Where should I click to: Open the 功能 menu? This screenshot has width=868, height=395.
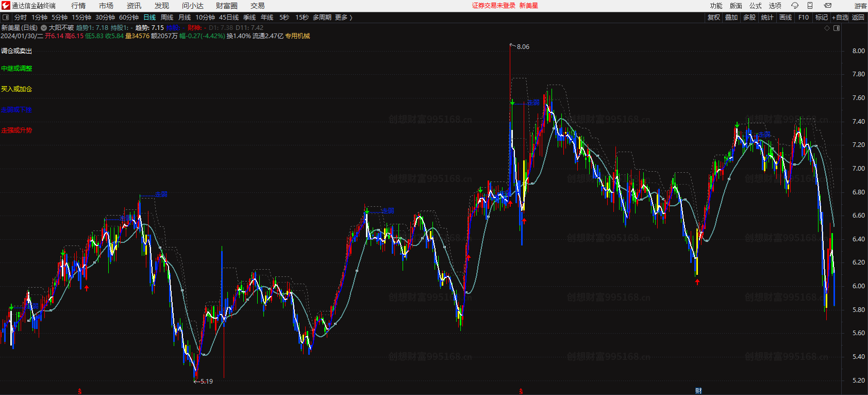pos(716,6)
